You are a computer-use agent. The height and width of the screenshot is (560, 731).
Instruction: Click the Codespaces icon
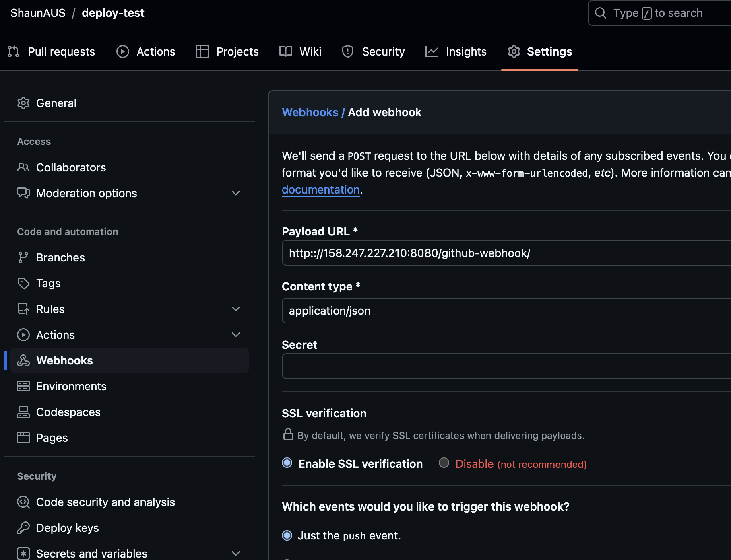coord(23,412)
